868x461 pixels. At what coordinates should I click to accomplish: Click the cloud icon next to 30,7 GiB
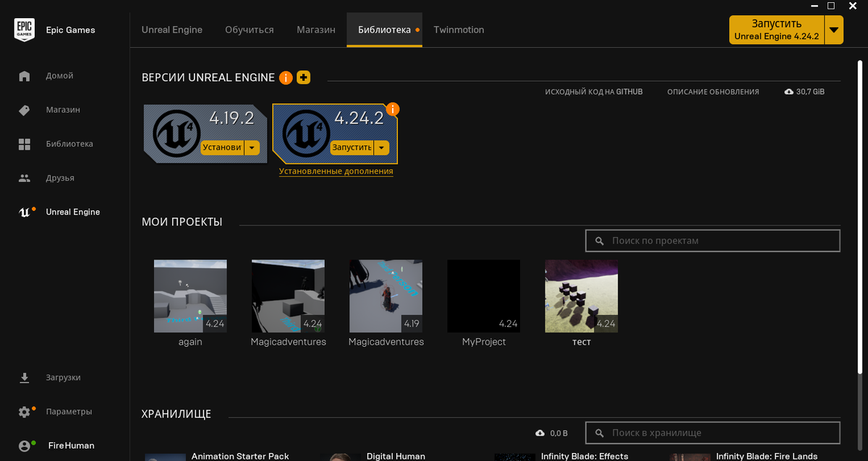[x=788, y=92]
